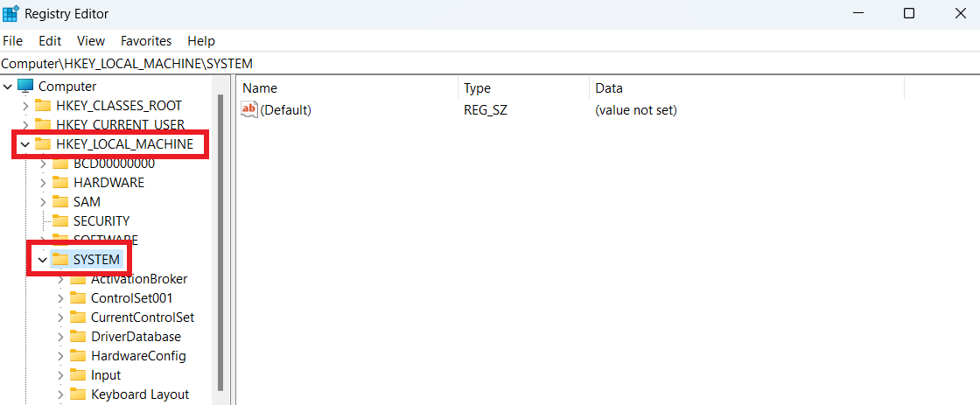Select the SAM label
The height and width of the screenshot is (405, 980).
(87, 202)
